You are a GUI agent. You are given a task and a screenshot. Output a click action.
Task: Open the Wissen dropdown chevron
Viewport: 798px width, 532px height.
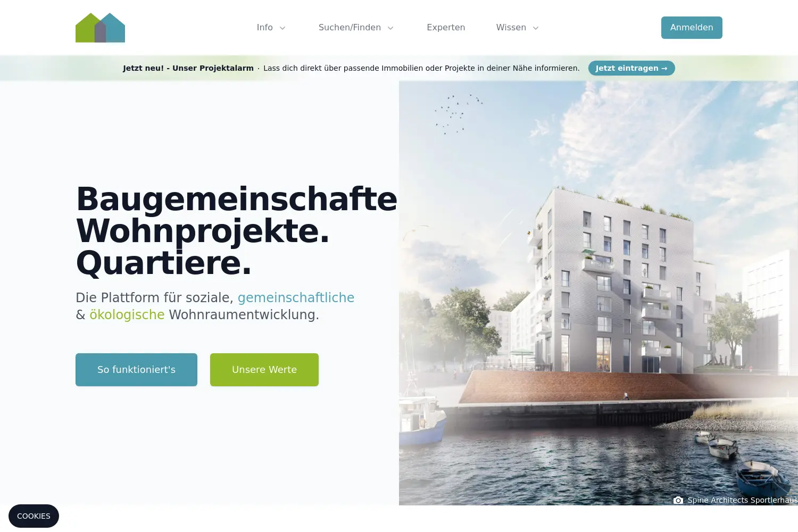[536, 28]
